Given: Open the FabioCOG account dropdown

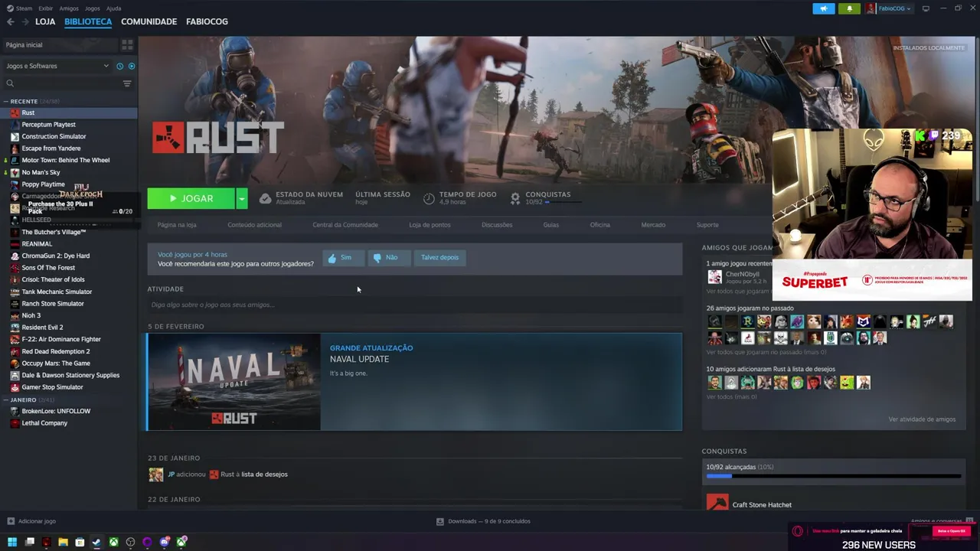Looking at the screenshot, I should pyautogui.click(x=889, y=8).
